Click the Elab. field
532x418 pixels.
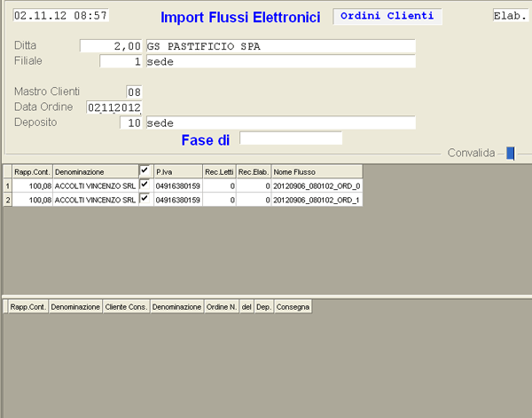pyautogui.click(x=512, y=15)
